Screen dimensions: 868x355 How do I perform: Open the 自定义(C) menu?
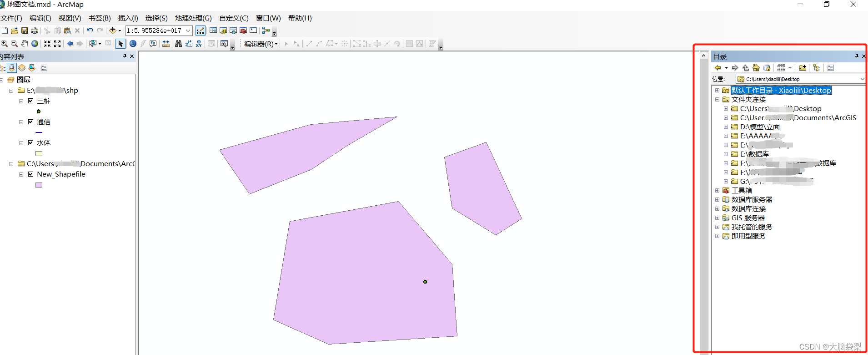234,18
